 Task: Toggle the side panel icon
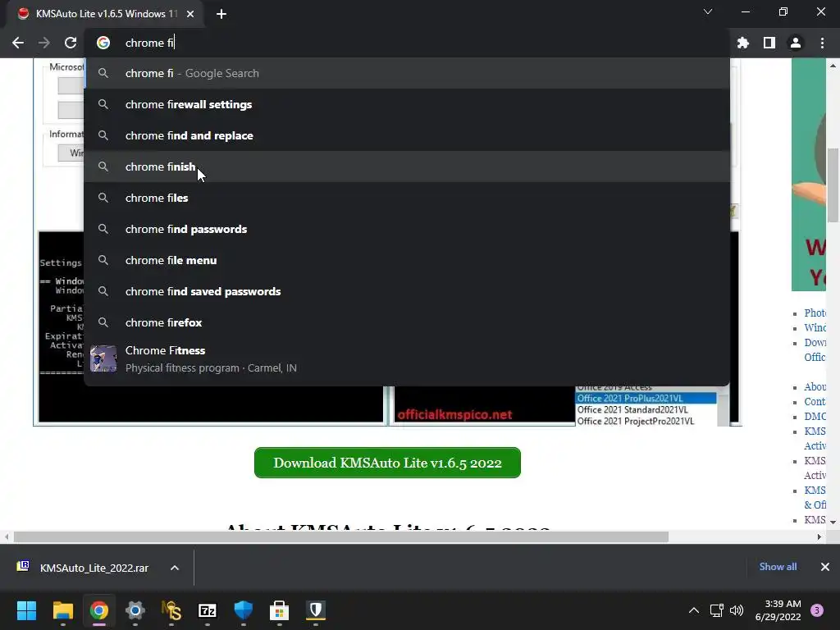769,43
